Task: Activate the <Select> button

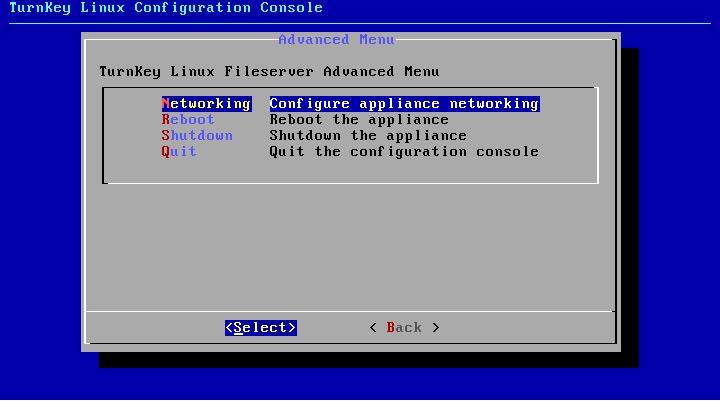Action: [261, 328]
